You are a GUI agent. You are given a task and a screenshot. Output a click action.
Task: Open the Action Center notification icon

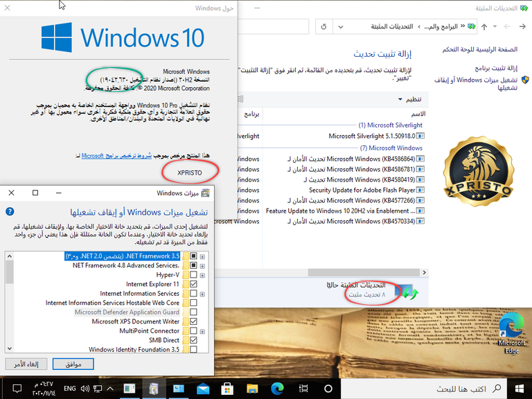tap(17, 389)
